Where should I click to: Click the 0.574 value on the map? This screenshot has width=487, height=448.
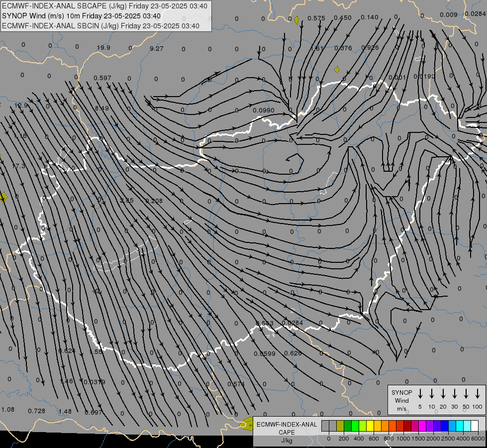tap(236, 384)
